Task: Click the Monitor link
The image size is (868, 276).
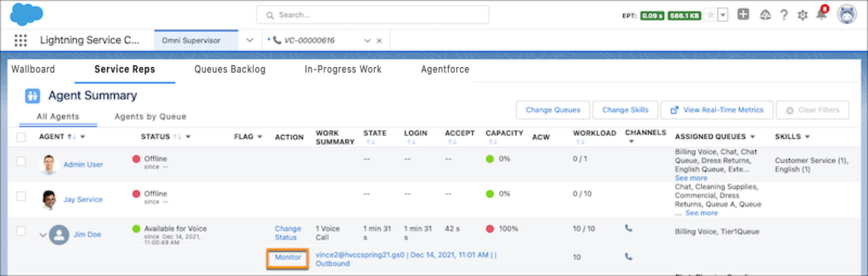Action: [288, 258]
